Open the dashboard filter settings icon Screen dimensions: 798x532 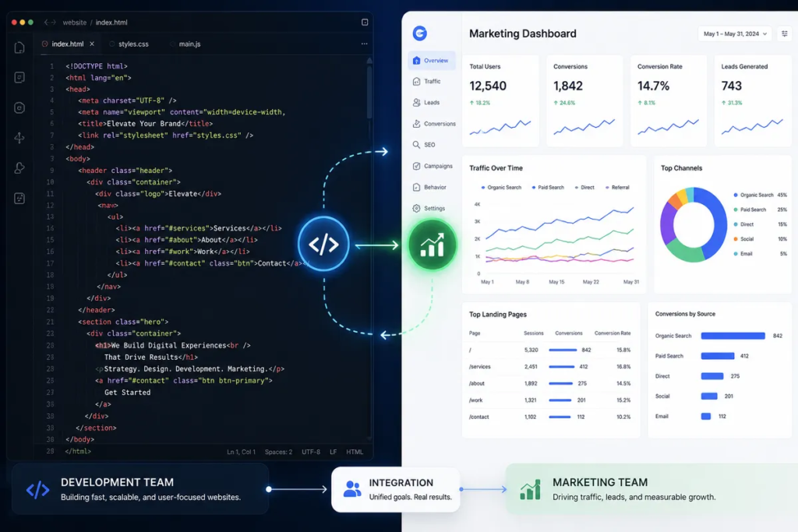click(785, 33)
